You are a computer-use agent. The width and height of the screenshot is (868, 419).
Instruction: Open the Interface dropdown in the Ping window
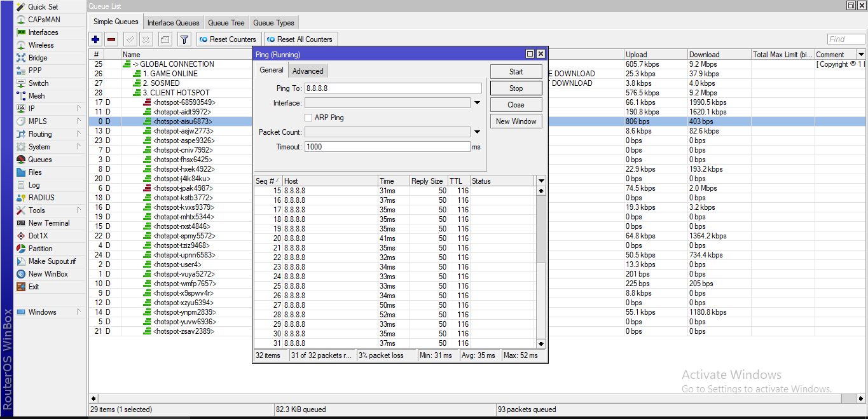point(476,102)
